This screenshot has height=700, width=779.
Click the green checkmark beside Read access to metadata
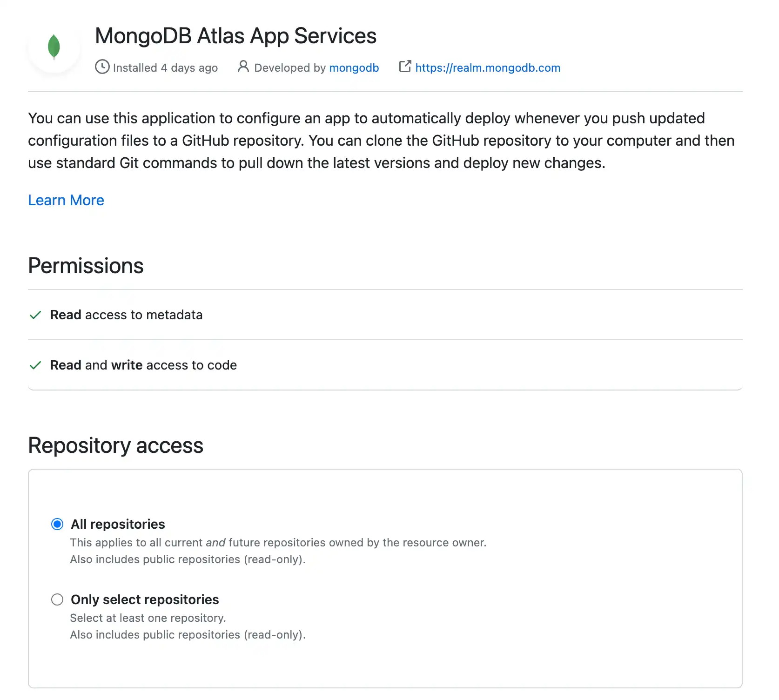tap(35, 315)
